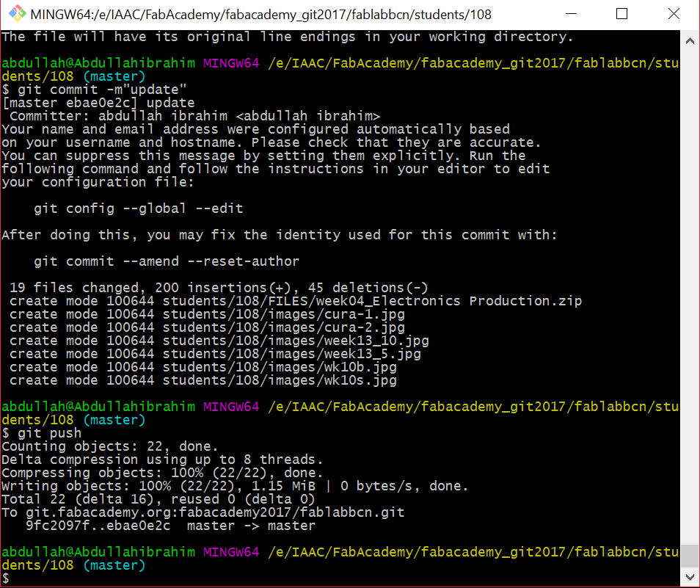The image size is (700, 588).
Task: Click '9fc2097f..ebae0e2c master -> master' line
Action: click(x=170, y=526)
